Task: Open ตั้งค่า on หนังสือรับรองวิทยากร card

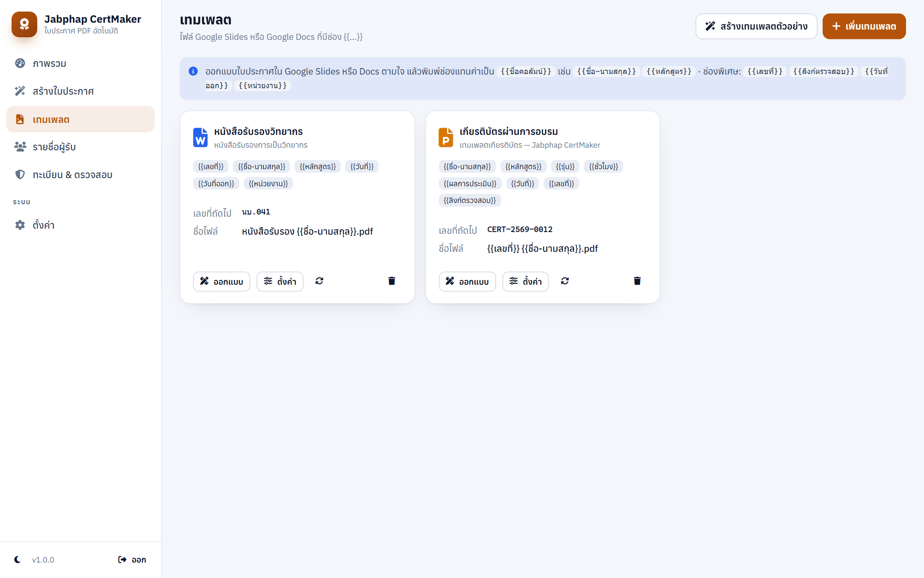Action: click(x=280, y=281)
